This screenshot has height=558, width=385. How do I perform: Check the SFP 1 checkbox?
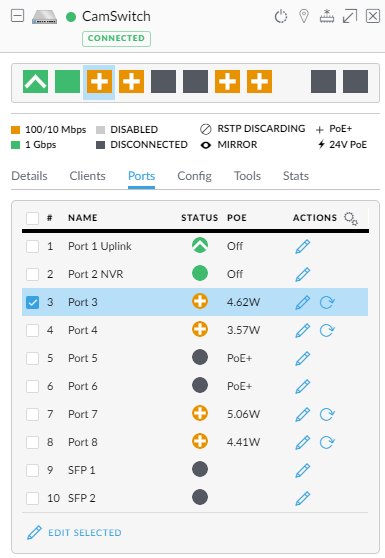[32, 470]
